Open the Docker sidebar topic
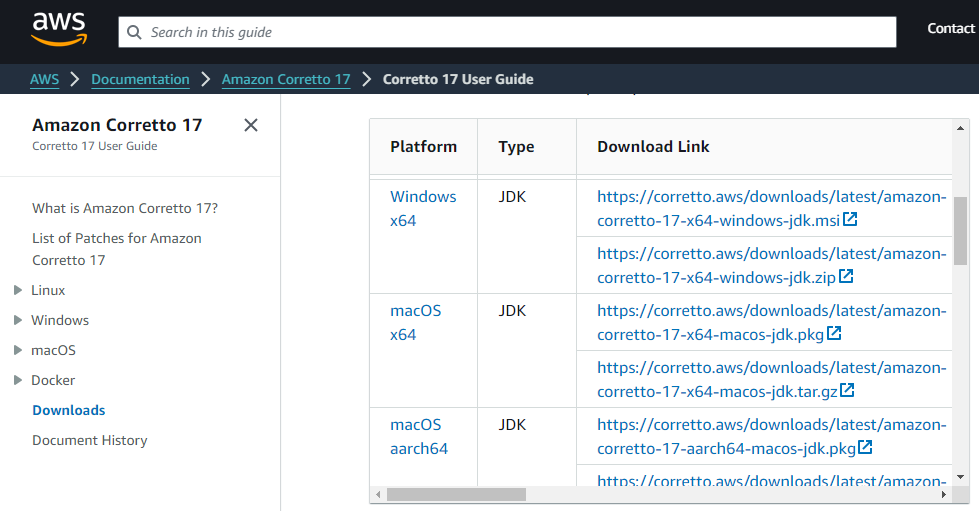Viewport: 979px width, 511px height. click(53, 380)
